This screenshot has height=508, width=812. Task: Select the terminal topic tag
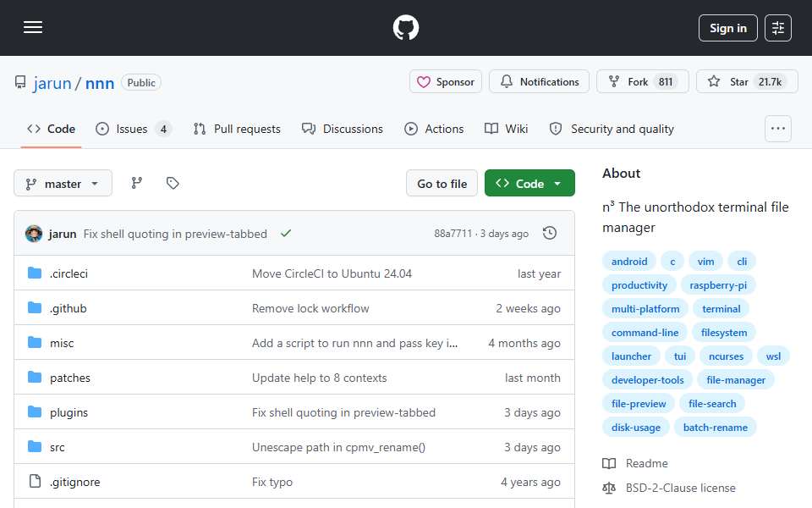721,309
